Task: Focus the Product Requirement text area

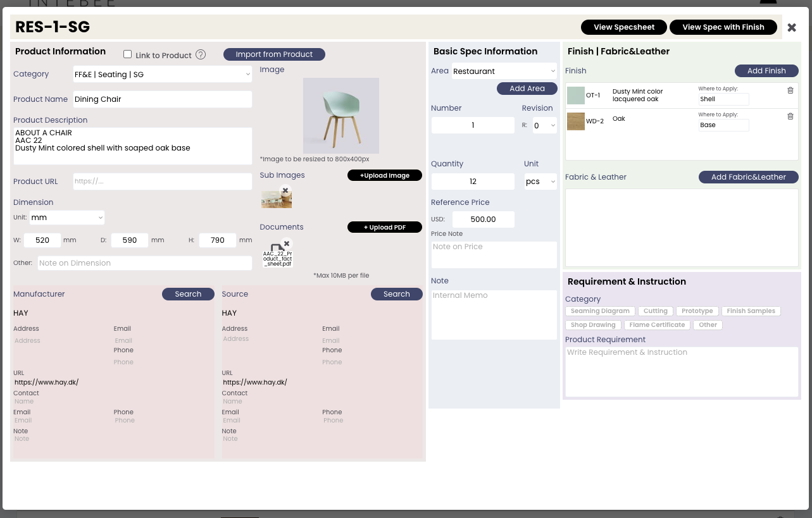Action: pos(682,372)
